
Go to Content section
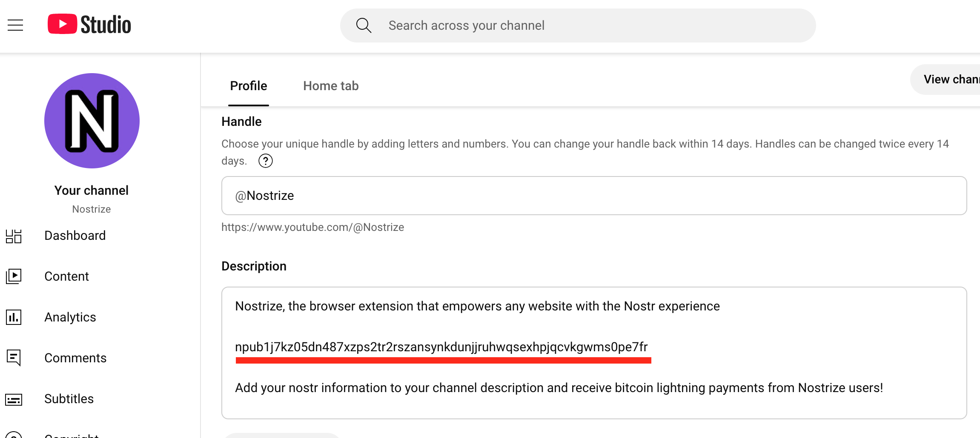coord(66,276)
